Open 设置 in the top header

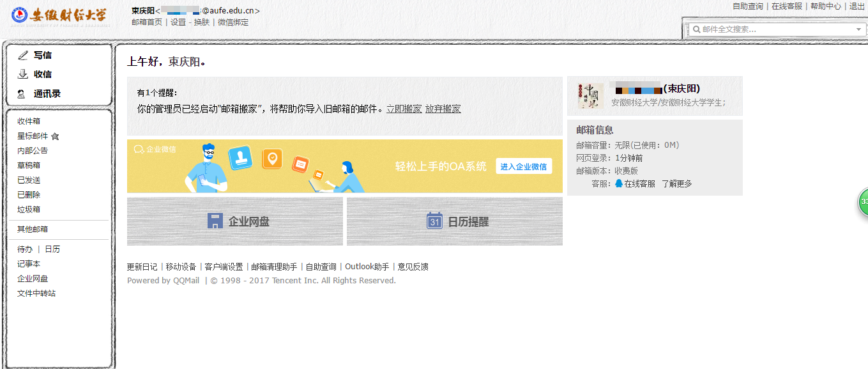coord(178,22)
